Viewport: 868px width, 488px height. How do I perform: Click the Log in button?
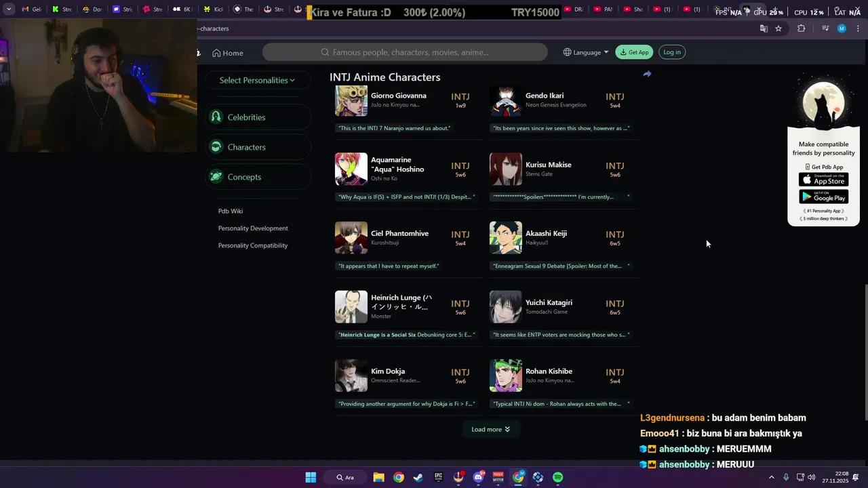coord(672,52)
